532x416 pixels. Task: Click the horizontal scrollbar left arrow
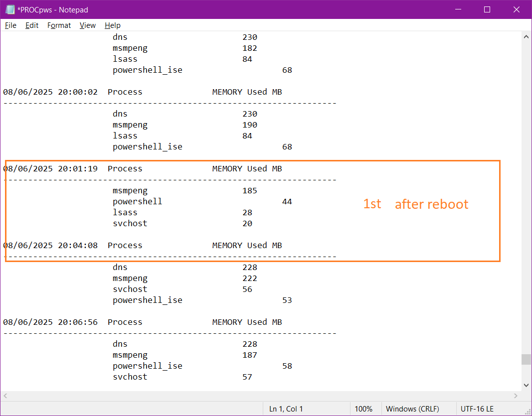click(5, 396)
